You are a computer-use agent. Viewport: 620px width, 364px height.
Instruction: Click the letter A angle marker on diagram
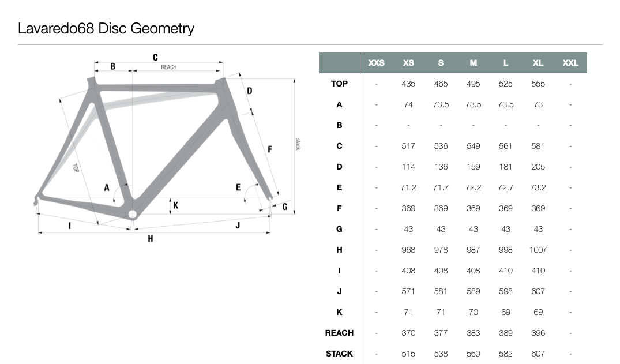click(107, 187)
